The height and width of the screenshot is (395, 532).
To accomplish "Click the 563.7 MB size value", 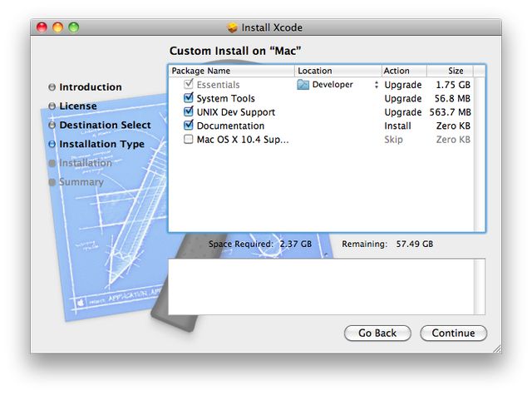I will 450,112.
